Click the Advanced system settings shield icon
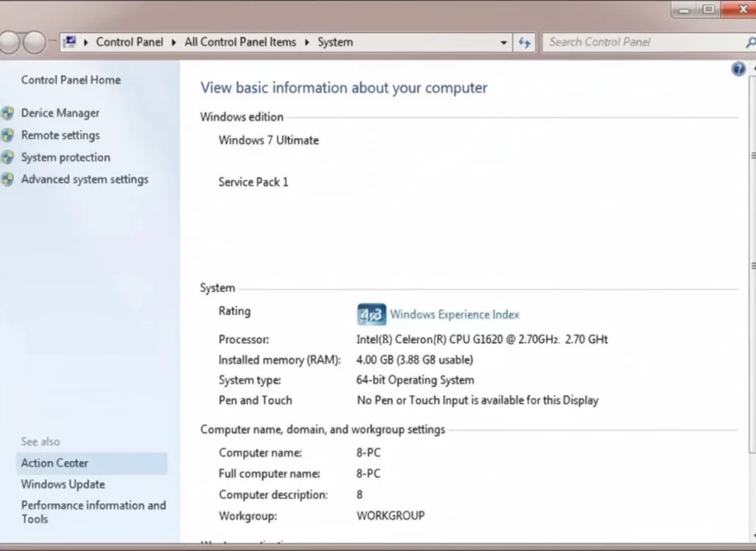Screen dimensions: 756x551 click(x=7, y=179)
